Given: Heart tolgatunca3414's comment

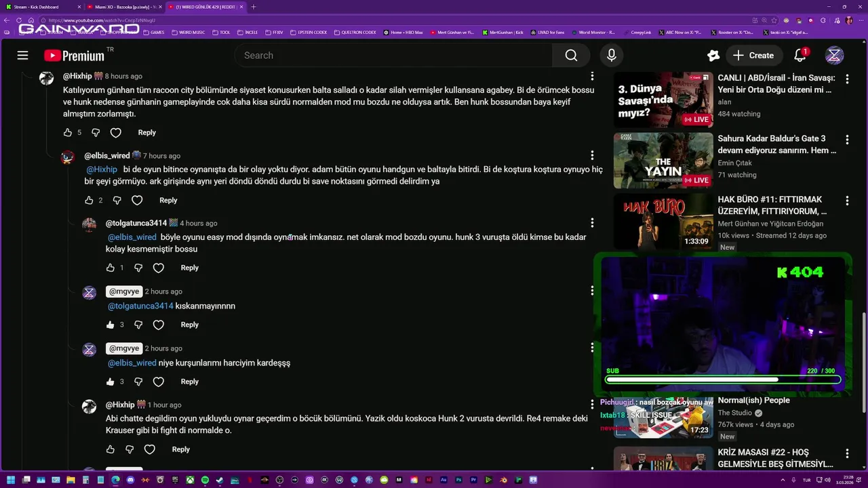Looking at the screenshot, I should [x=159, y=268].
